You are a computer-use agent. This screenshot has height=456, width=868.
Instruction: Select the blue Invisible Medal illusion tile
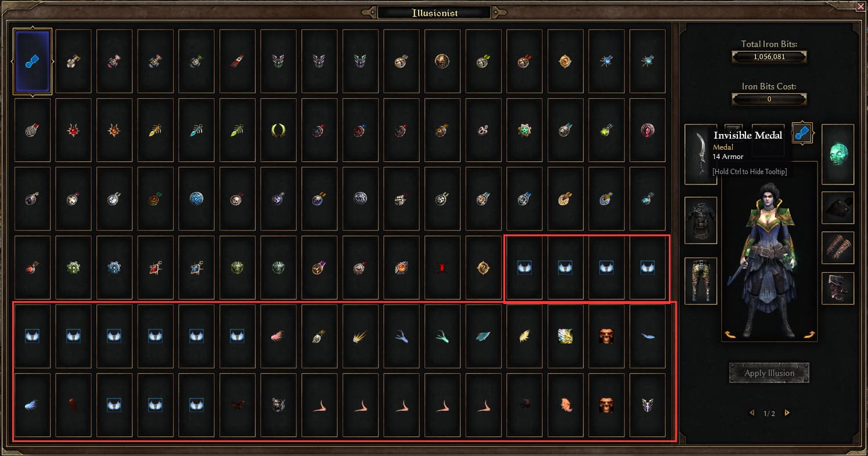[x=33, y=61]
